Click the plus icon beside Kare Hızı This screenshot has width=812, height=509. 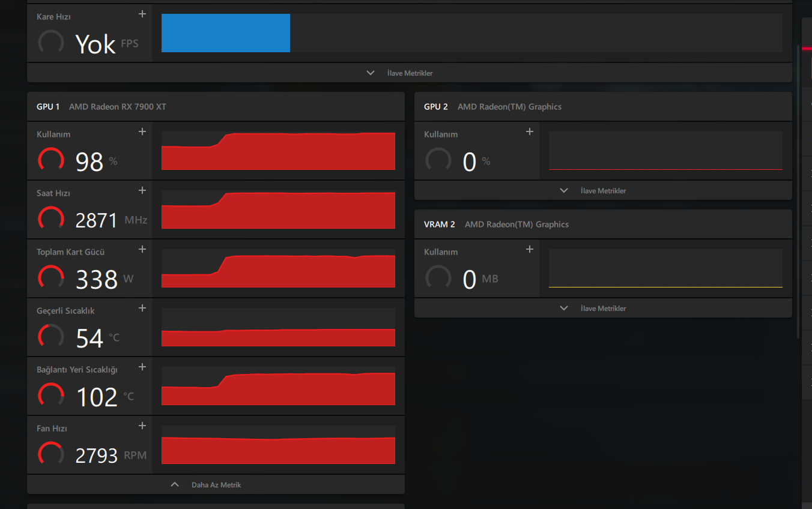tap(142, 14)
